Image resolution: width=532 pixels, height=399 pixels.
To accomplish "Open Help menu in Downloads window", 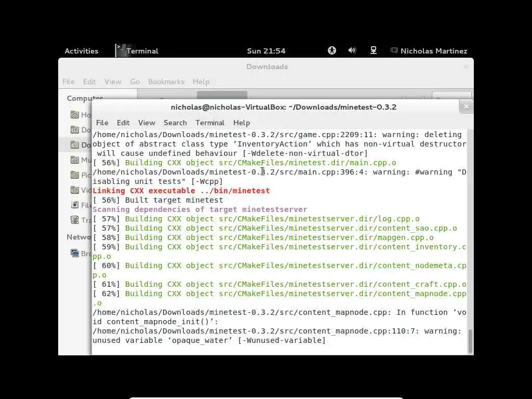I will (201, 82).
